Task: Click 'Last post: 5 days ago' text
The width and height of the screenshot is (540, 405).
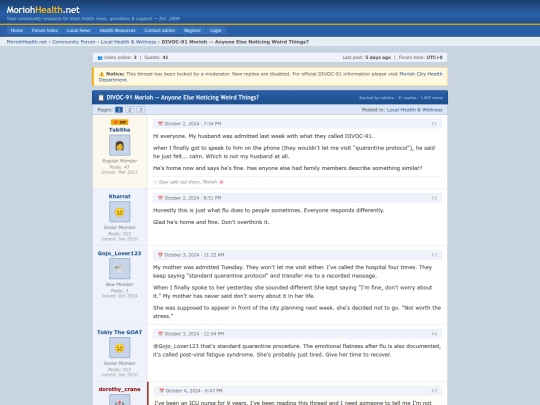Action: pyautogui.click(x=366, y=58)
